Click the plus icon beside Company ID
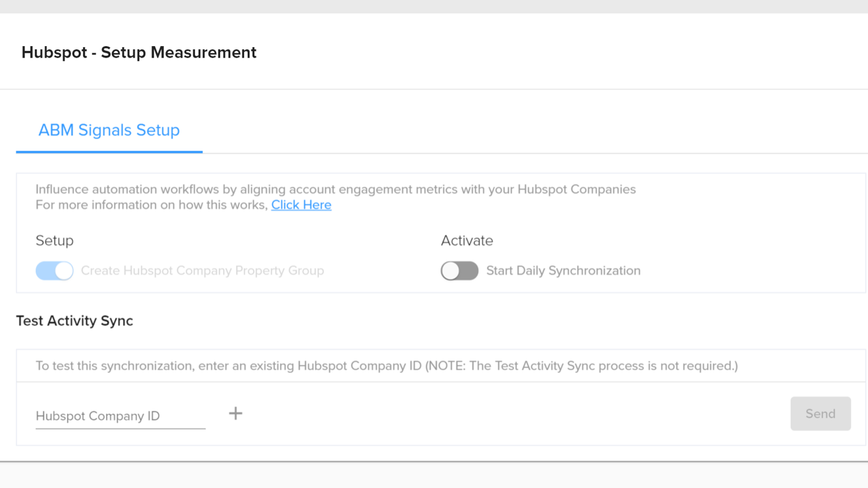 [235, 414]
